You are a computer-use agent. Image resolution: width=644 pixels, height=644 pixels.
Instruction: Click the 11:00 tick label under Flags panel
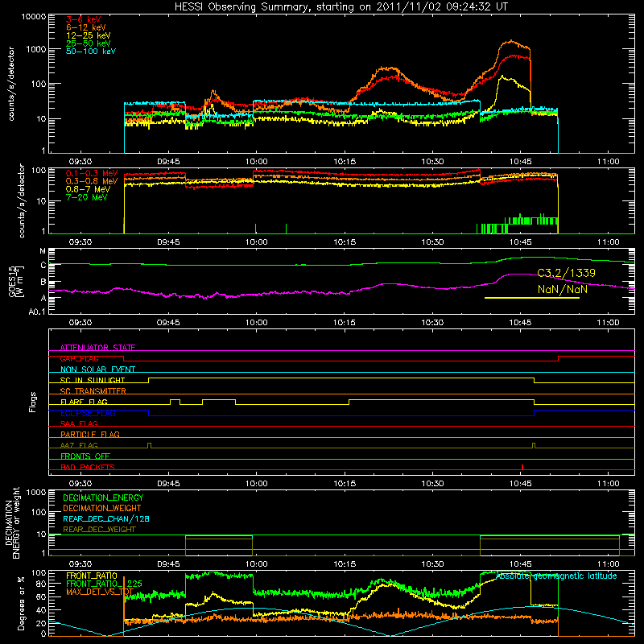(x=608, y=484)
